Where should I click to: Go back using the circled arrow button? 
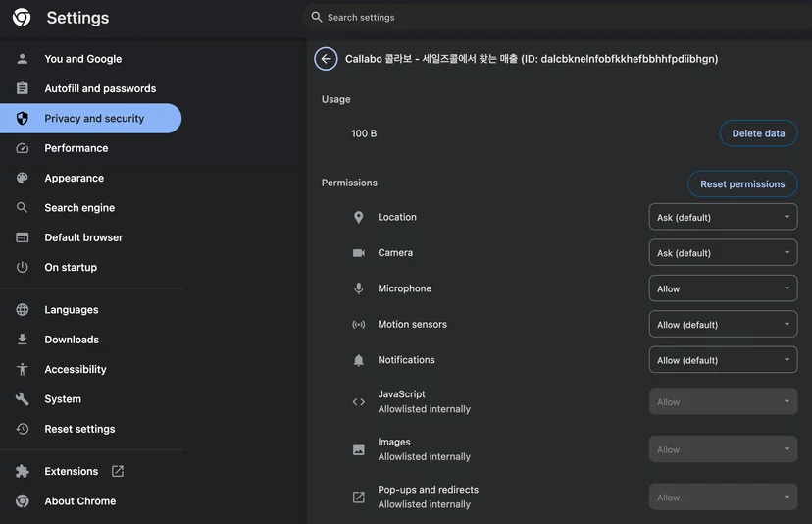tap(326, 59)
